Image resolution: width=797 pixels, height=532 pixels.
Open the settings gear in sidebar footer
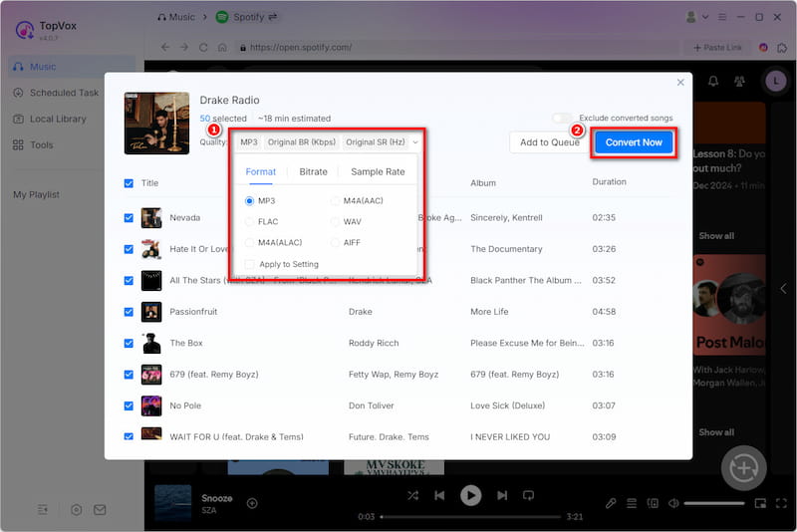76,509
